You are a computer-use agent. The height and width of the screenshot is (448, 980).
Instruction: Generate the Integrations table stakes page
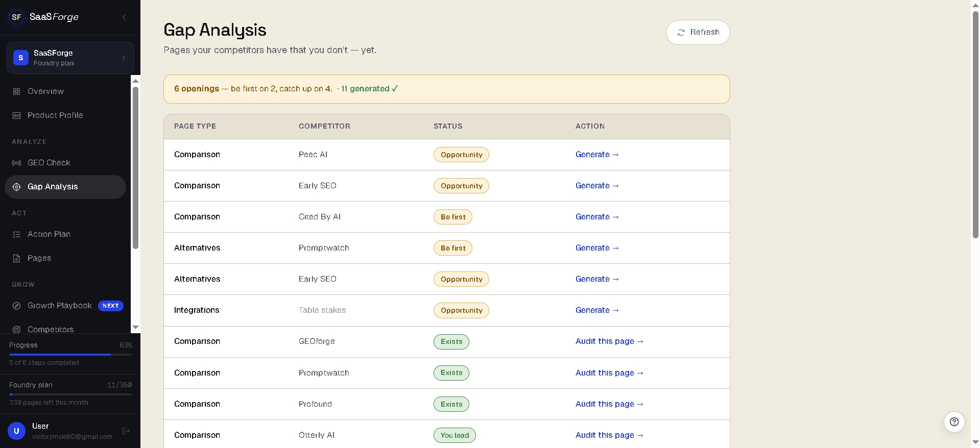[597, 310]
